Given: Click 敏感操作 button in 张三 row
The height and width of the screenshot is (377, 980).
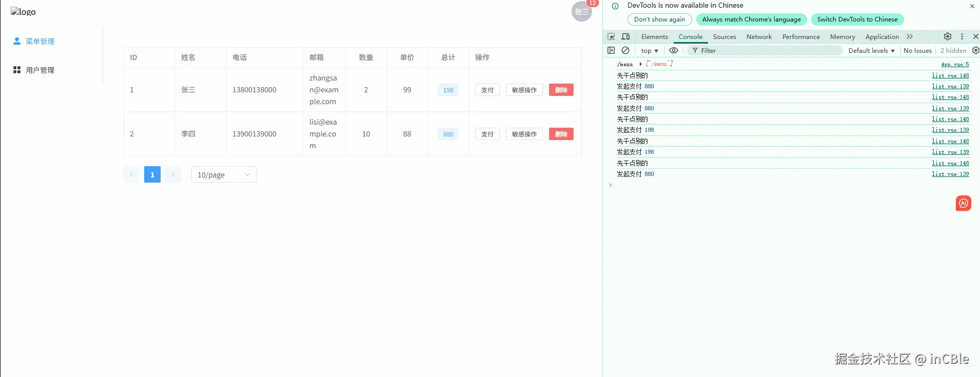Looking at the screenshot, I should click(524, 90).
